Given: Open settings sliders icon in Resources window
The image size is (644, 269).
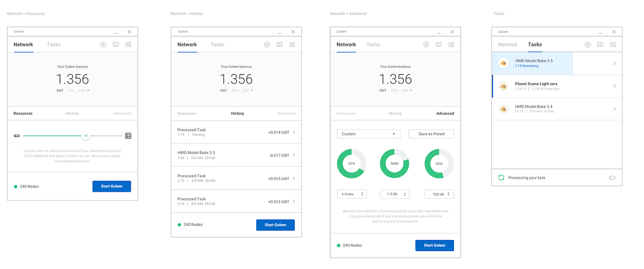Looking at the screenshot, I should (x=128, y=44).
